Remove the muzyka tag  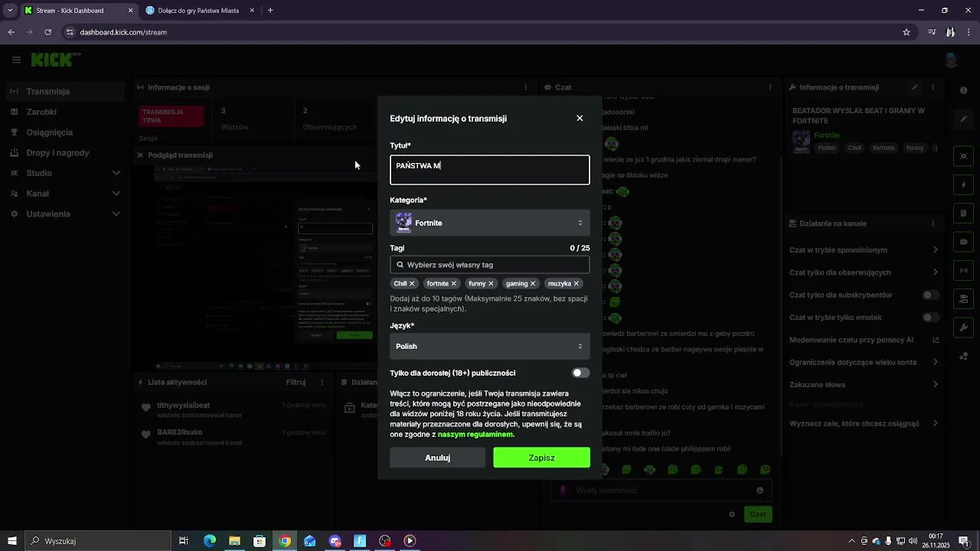[577, 284]
